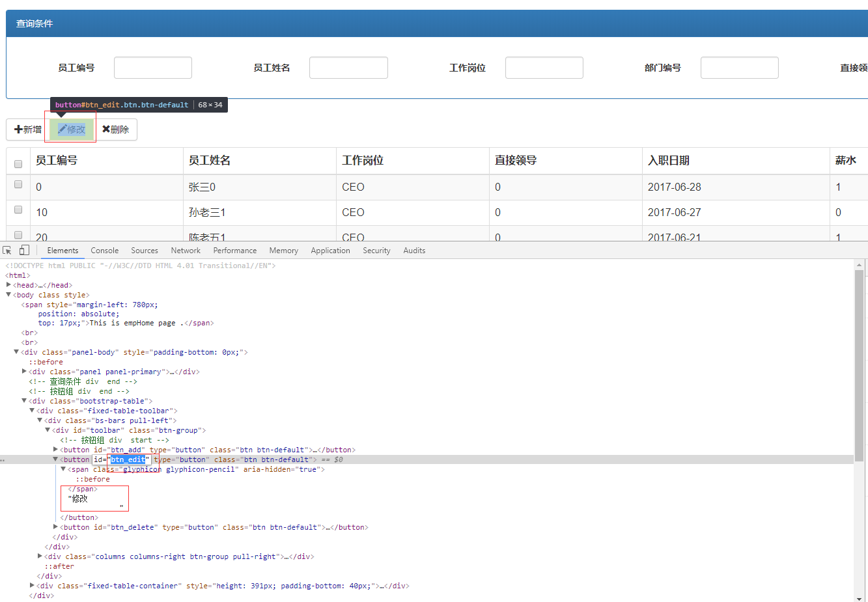Expand the fixed-table-container div node
Image resolution: width=868 pixels, height=602 pixels.
tap(32, 586)
